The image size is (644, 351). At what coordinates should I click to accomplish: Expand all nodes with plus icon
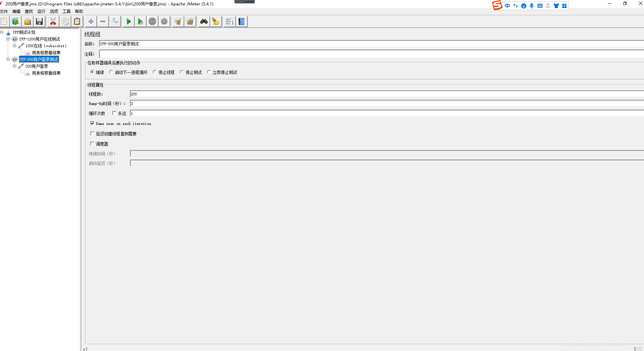91,21
